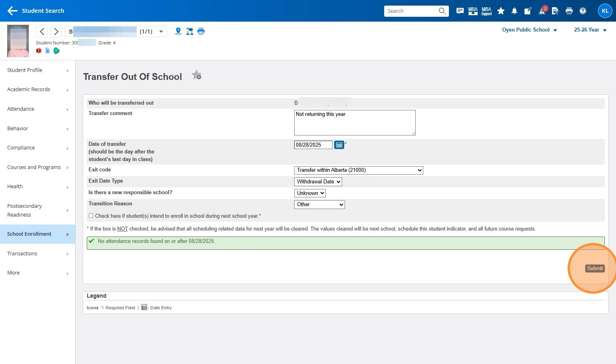Open the alerts icon with red badge
The width and height of the screenshot is (616, 364).
(542, 11)
